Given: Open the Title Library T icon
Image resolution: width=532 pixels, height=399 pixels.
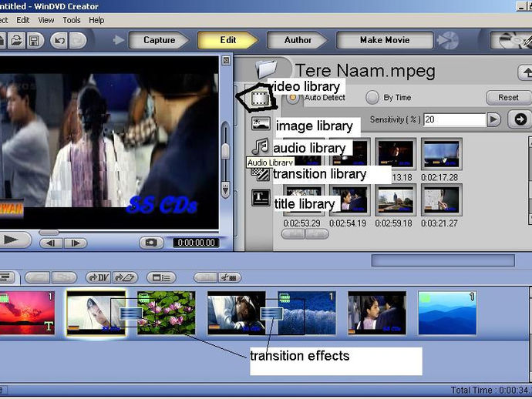Looking at the screenshot, I should pyautogui.click(x=261, y=198).
